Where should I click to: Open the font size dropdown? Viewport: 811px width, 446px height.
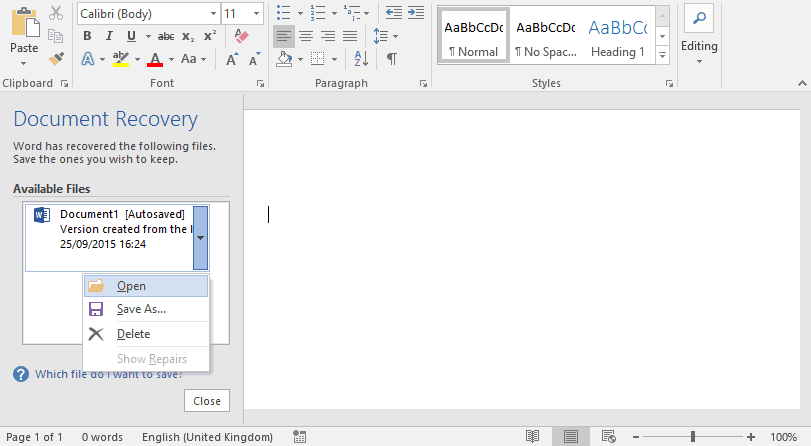(x=256, y=13)
